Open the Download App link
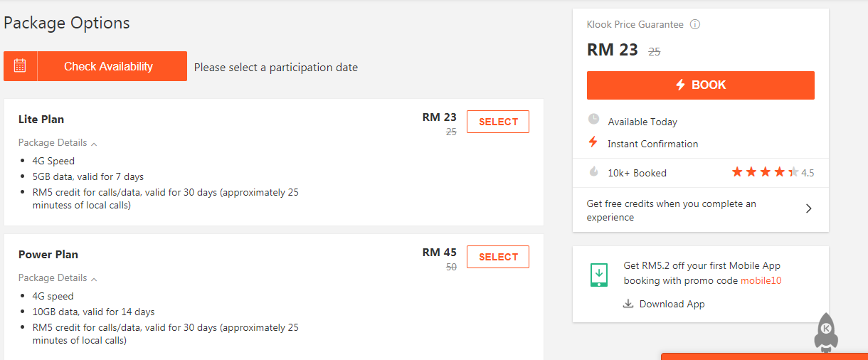The image size is (868, 360). (672, 304)
